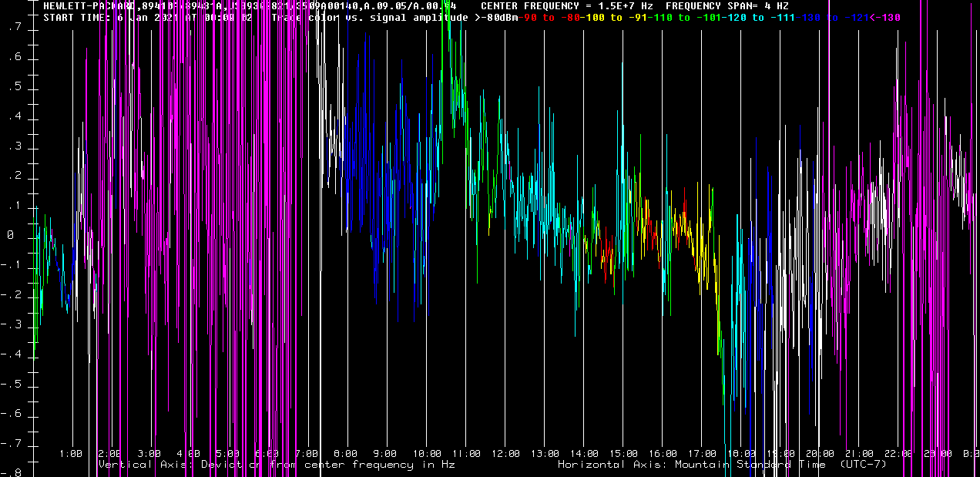
Task: Click the '20:00' time axis label
Action: point(821,454)
